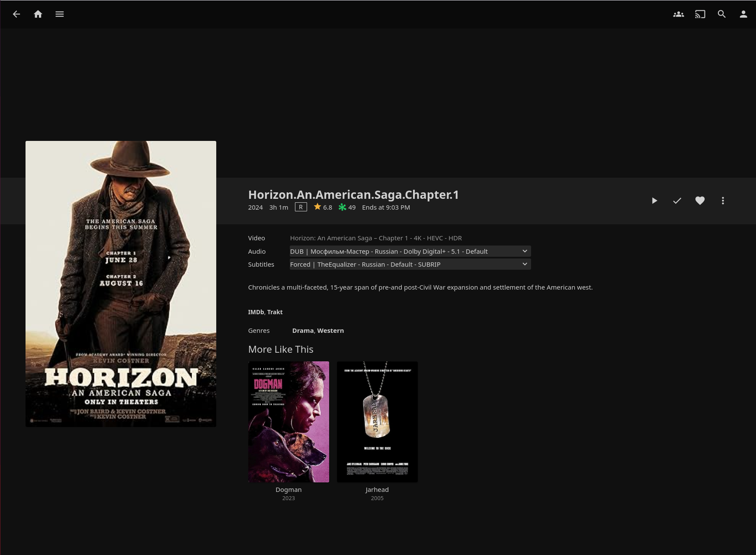This screenshot has height=555, width=756.
Task: Toggle the mark as played checkmark
Action: coord(677,201)
